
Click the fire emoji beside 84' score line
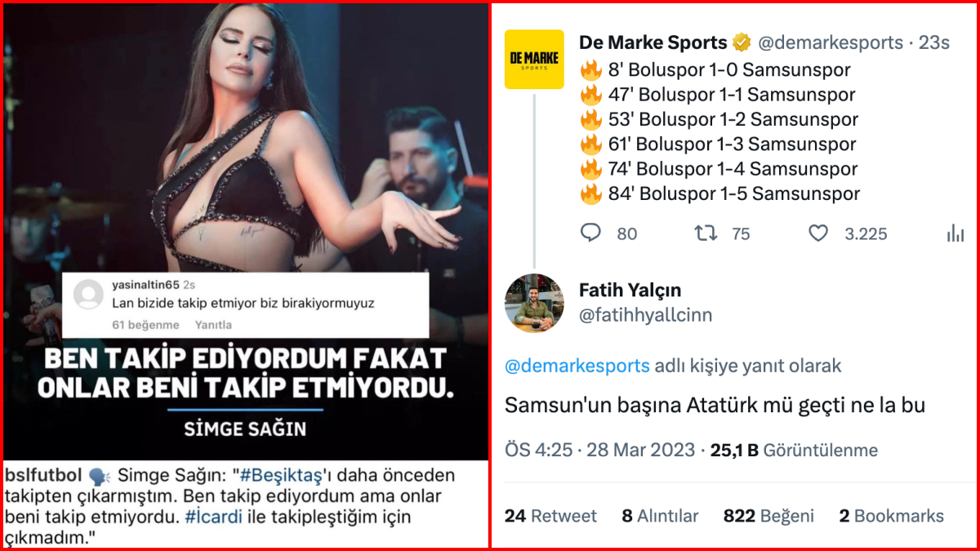590,194
